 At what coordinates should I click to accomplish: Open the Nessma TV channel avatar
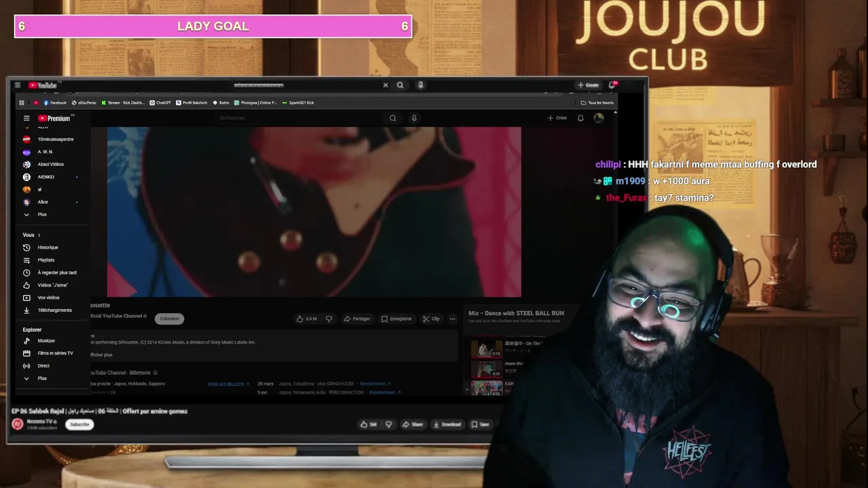coord(18,424)
